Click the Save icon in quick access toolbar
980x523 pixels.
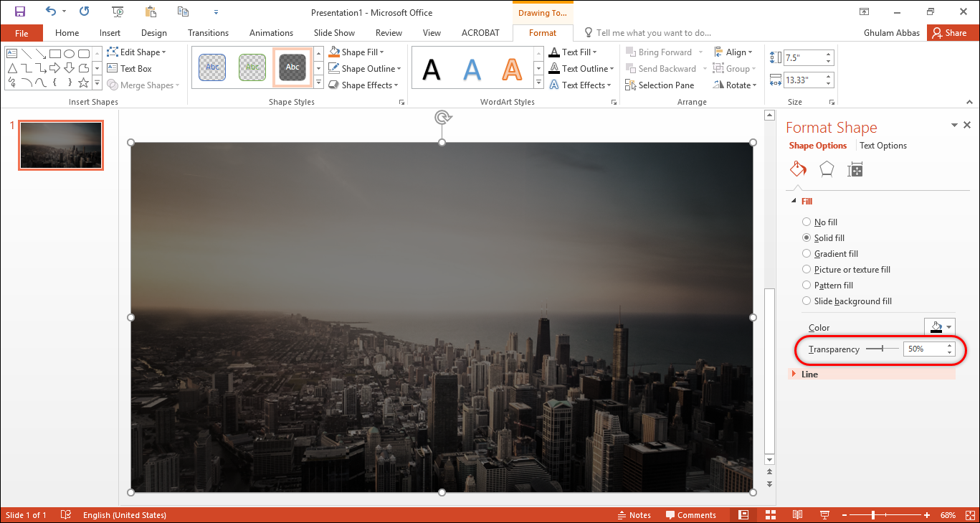(20, 11)
